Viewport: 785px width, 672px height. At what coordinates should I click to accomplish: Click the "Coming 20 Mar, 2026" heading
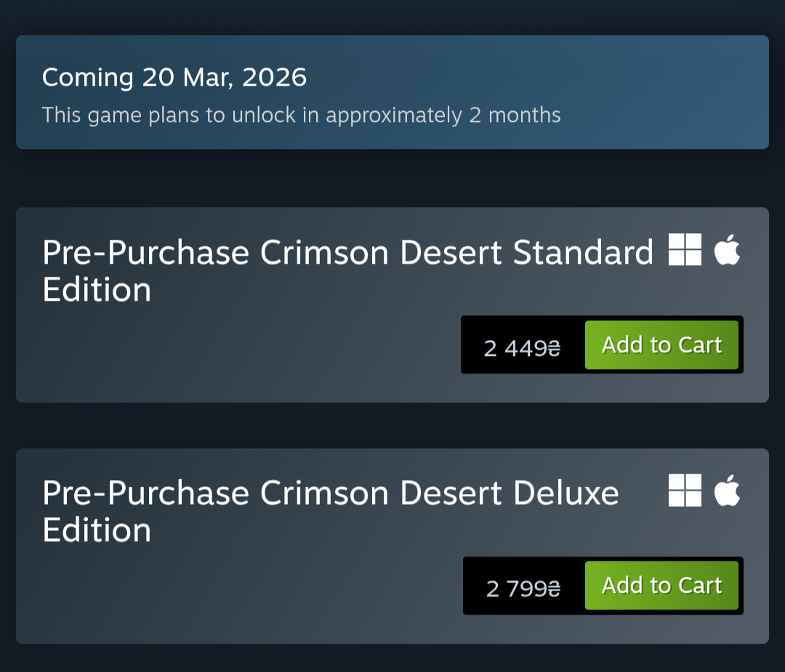coord(174,77)
